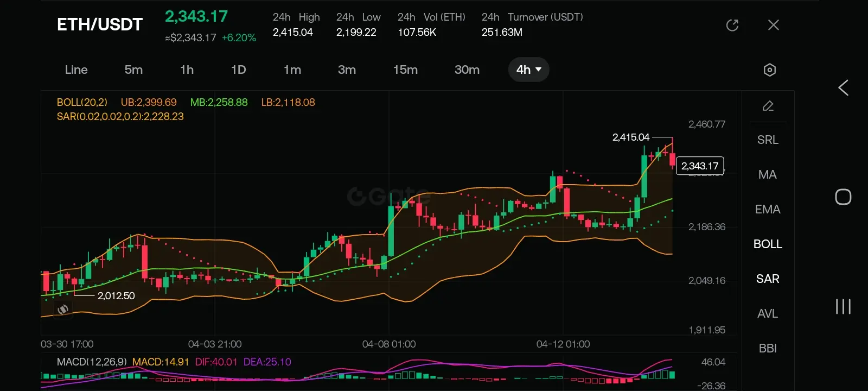
Task: Select the 5m timeframe
Action: (133, 70)
